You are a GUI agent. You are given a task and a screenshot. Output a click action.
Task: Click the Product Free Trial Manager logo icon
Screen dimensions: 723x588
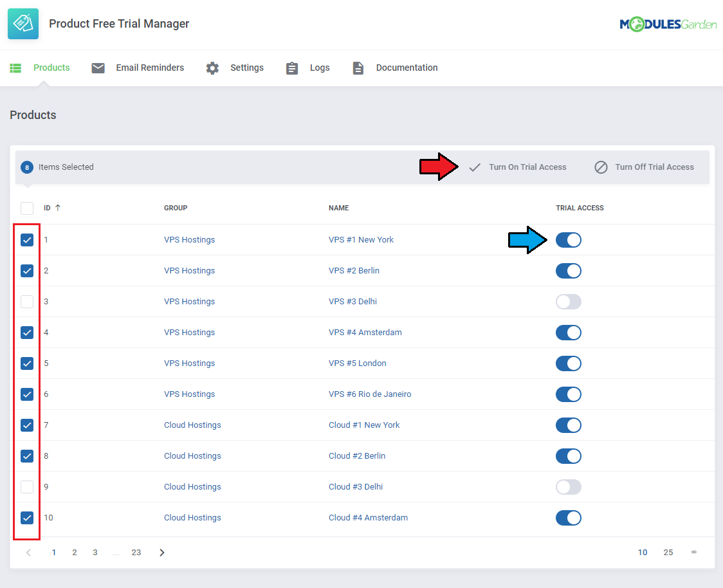[23, 24]
